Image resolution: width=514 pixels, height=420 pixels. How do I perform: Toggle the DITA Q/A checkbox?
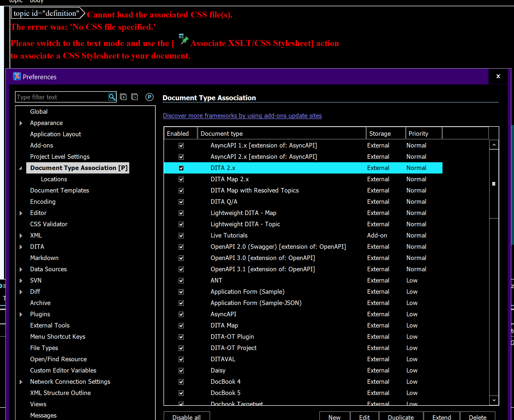[x=181, y=202]
